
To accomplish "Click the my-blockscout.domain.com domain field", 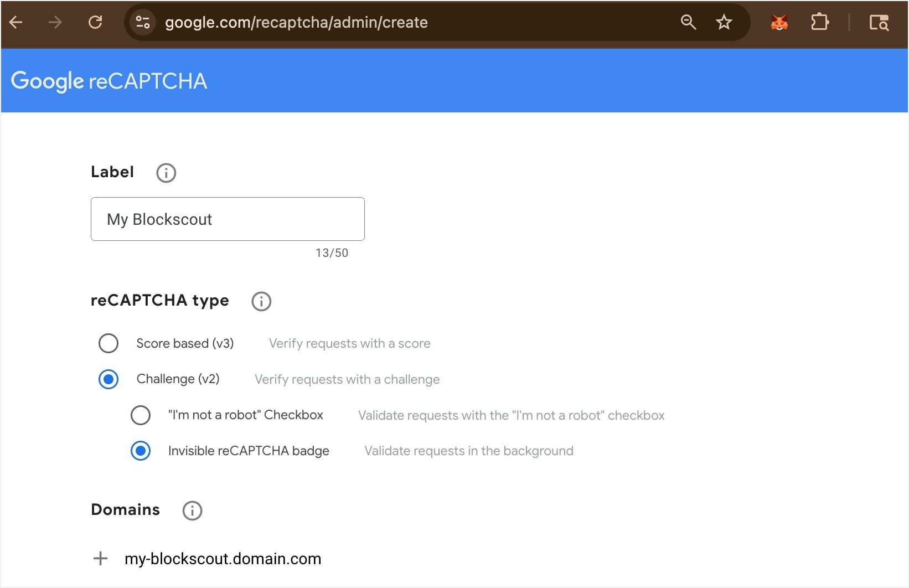I will [x=223, y=559].
